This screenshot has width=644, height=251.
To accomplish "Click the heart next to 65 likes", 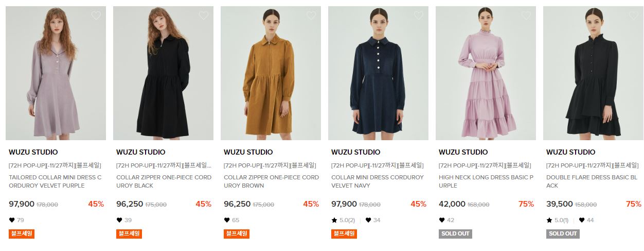I will [227, 220].
